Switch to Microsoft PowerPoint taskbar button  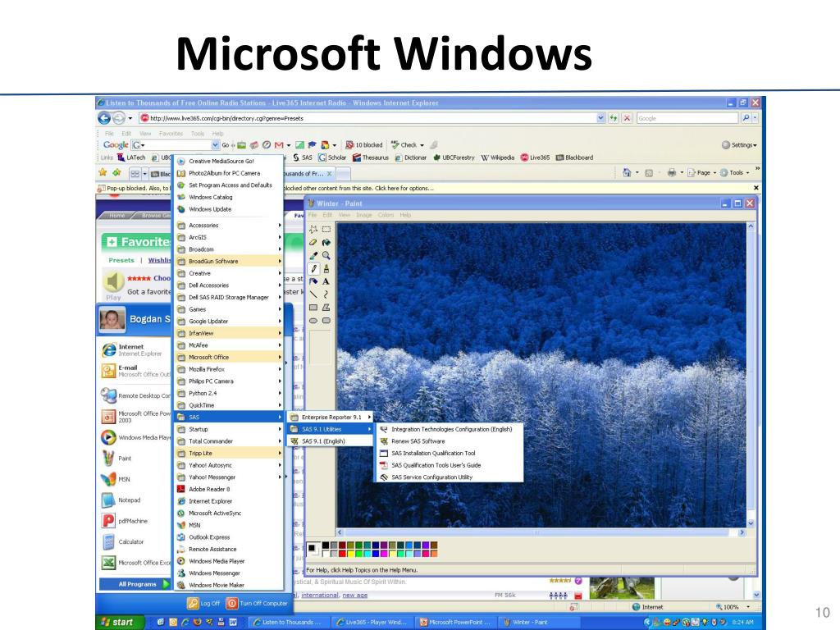point(454,622)
